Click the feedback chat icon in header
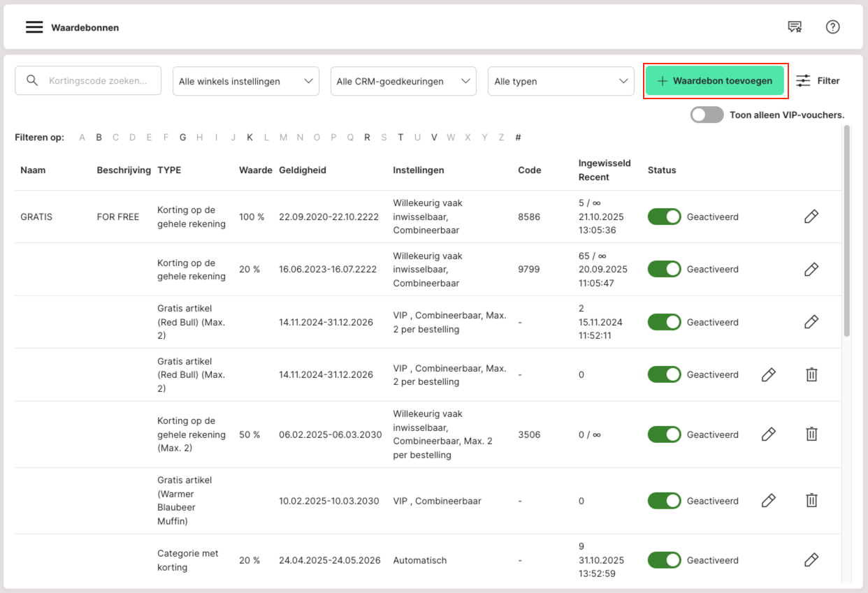 pyautogui.click(x=795, y=27)
